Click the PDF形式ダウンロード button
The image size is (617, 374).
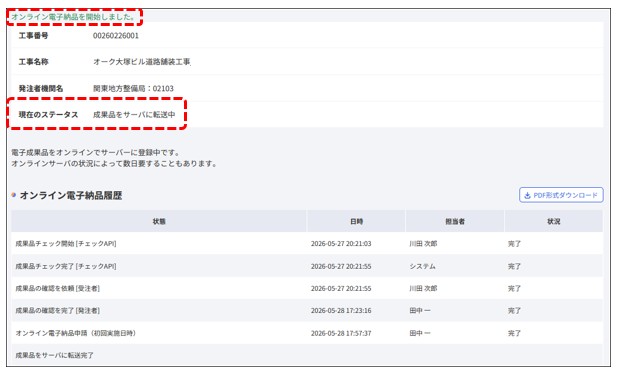(561, 195)
